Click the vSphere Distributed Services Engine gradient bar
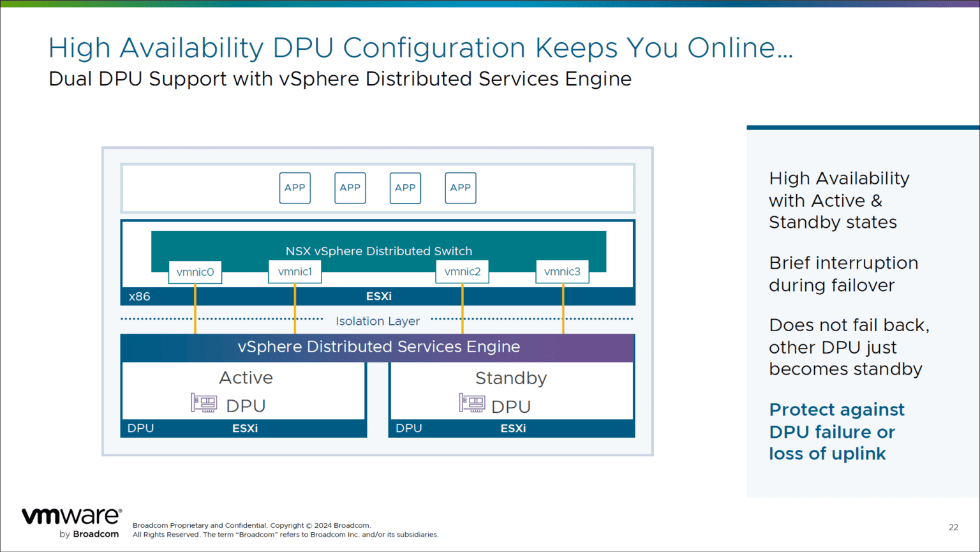 point(378,347)
